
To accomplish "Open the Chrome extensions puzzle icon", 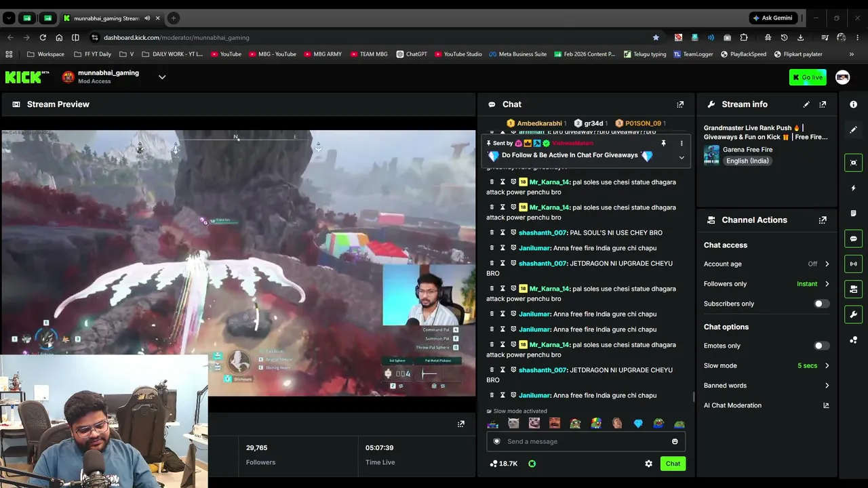I will coord(744,37).
